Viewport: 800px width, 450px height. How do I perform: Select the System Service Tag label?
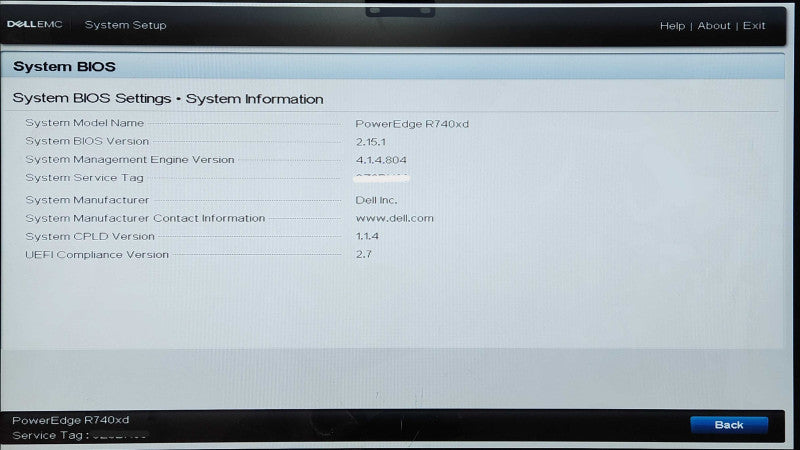tap(85, 178)
